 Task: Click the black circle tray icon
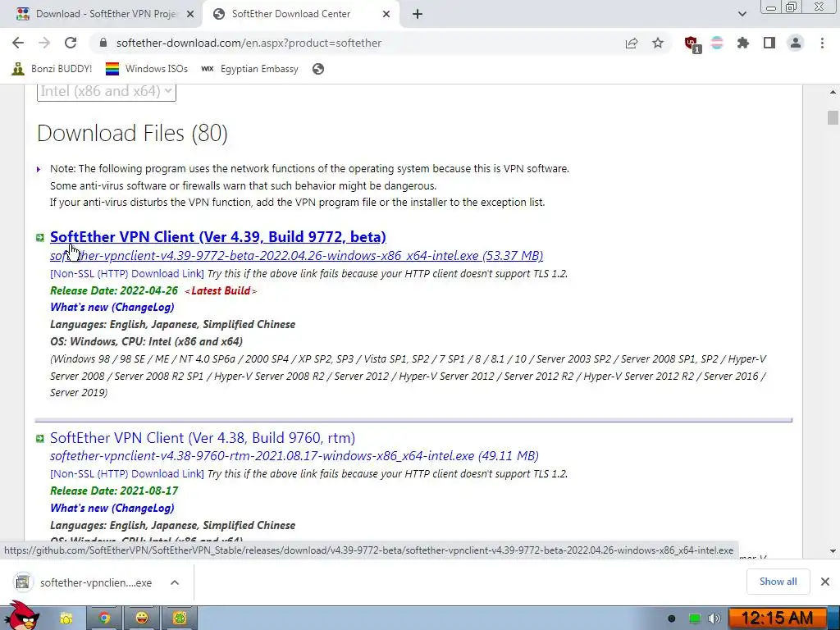pyautogui.click(x=672, y=619)
